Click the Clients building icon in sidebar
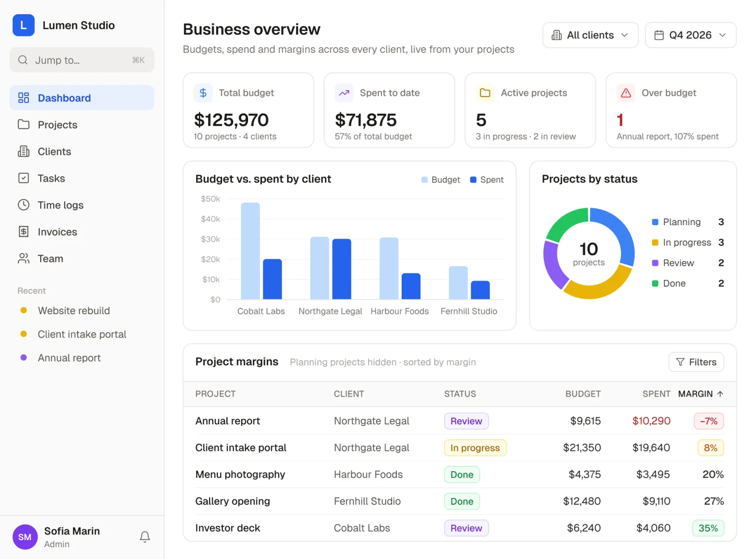Image resolution: width=756 pixels, height=559 pixels. click(x=24, y=152)
